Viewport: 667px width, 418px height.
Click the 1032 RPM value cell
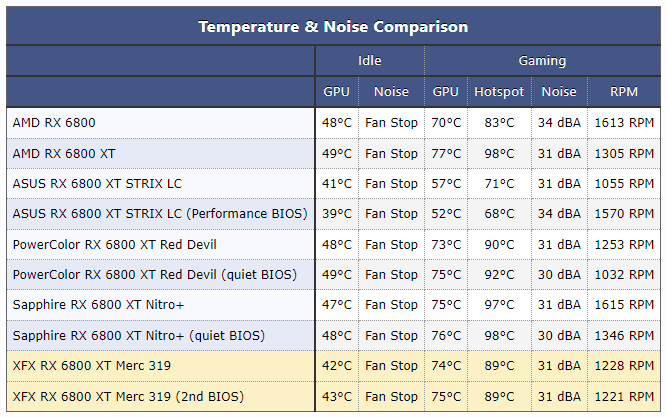[x=624, y=275]
